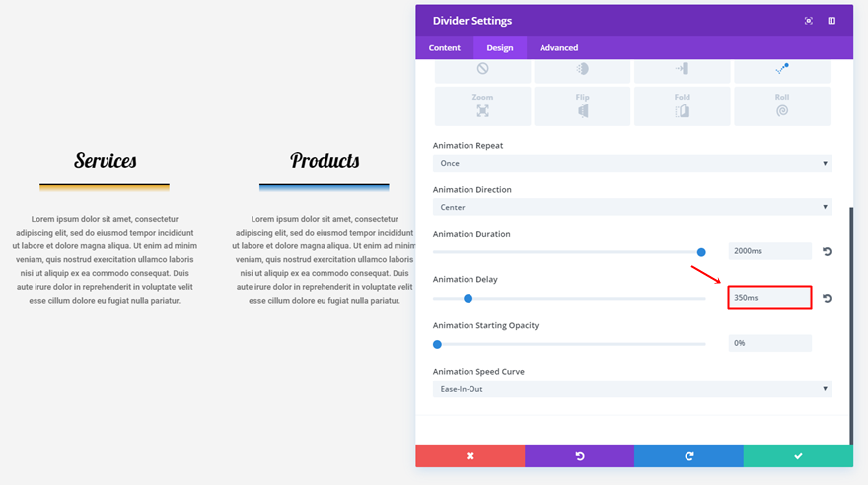Open the Animation Repeat dropdown

[x=631, y=163]
